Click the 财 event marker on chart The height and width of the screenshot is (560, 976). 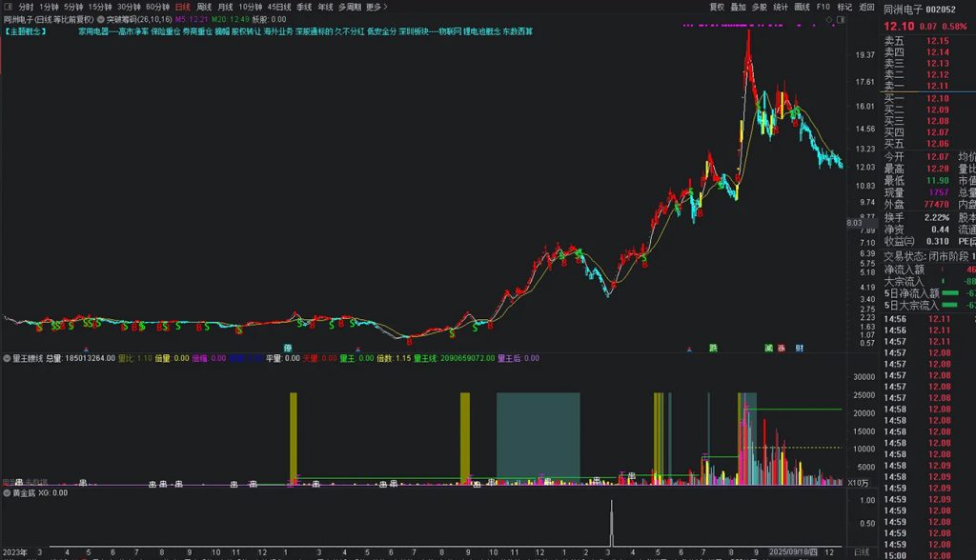[x=799, y=348]
